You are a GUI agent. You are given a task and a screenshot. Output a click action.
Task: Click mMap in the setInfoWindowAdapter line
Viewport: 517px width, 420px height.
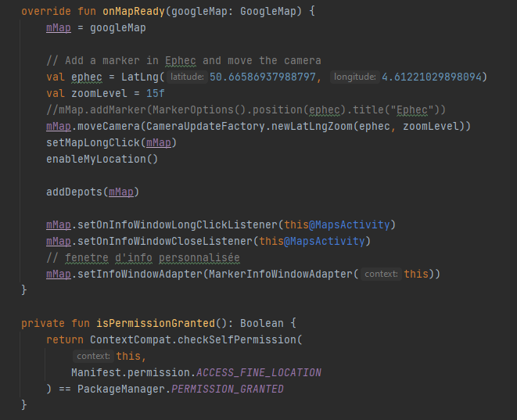coord(59,275)
